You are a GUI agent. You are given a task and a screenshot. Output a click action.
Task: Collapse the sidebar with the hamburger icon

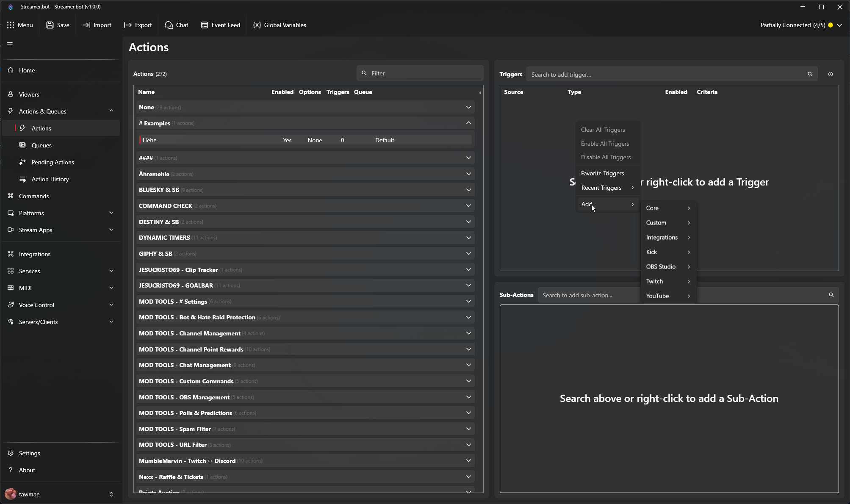[9, 44]
